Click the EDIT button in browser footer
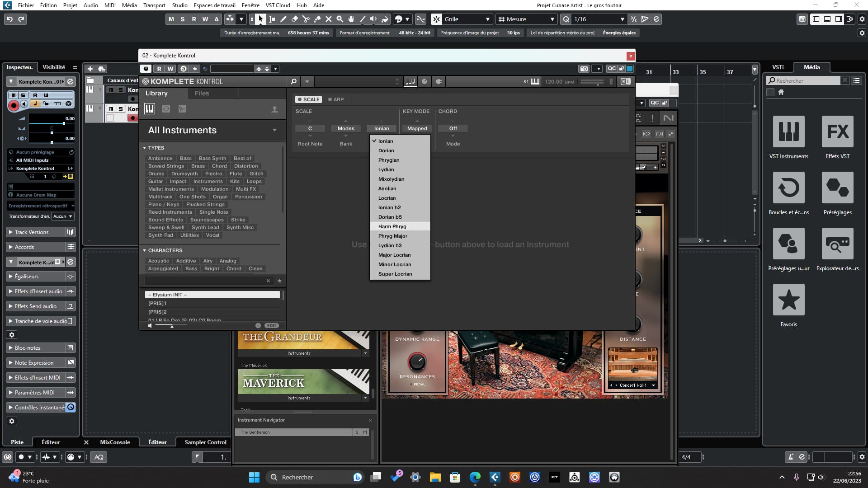The image size is (868, 488). pos(271,325)
